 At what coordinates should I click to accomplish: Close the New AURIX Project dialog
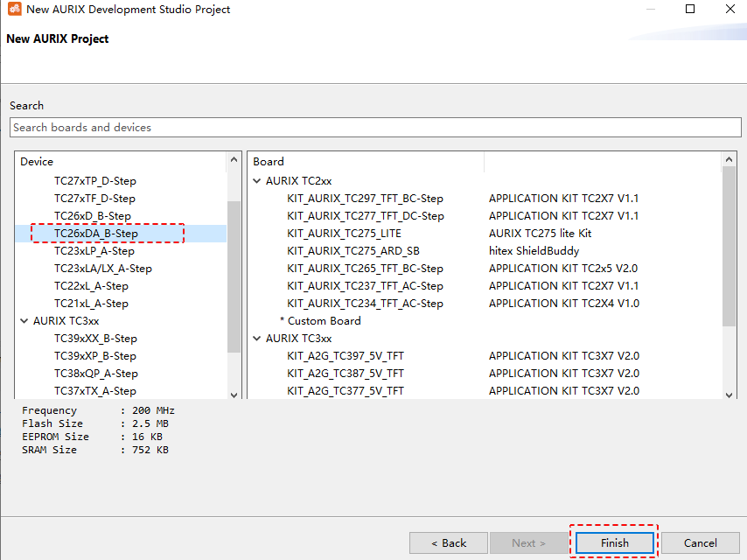[x=730, y=9]
